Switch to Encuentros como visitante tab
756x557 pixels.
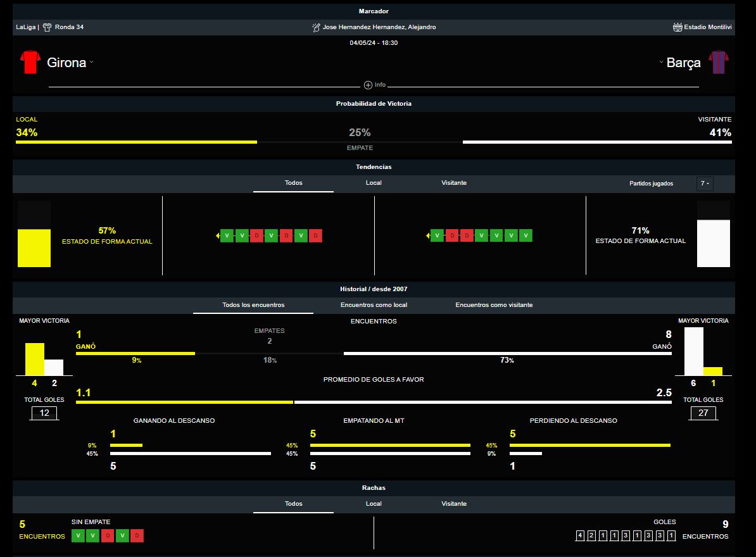(494, 305)
